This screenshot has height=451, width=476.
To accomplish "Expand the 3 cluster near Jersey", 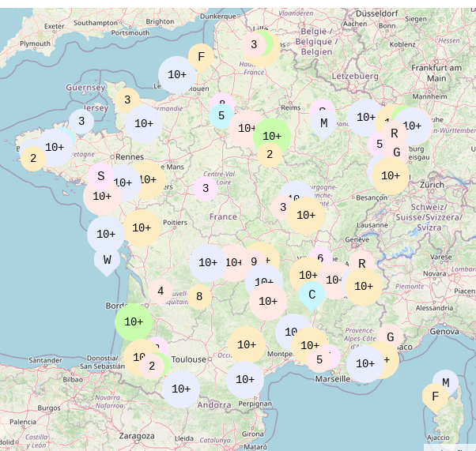I will 81,121.
